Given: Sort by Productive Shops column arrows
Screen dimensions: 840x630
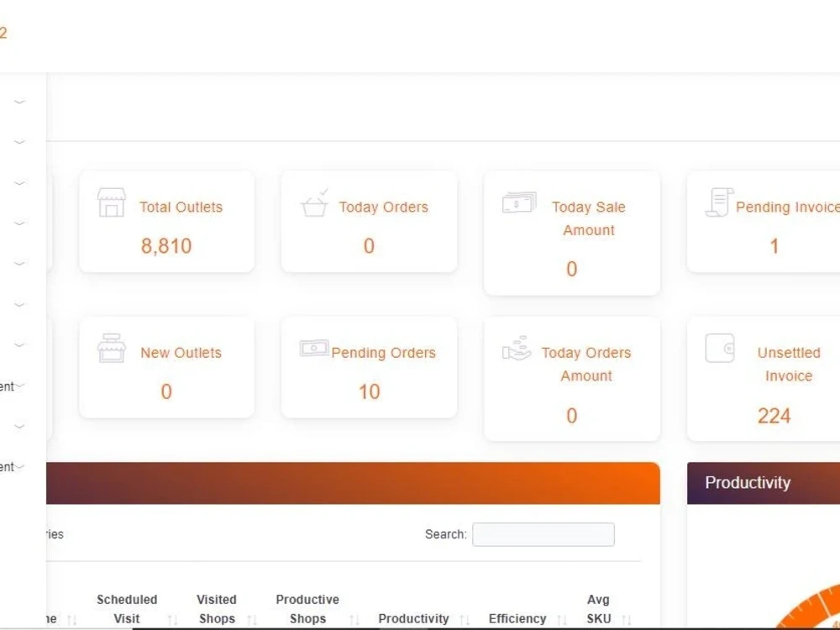Looking at the screenshot, I should [354, 620].
